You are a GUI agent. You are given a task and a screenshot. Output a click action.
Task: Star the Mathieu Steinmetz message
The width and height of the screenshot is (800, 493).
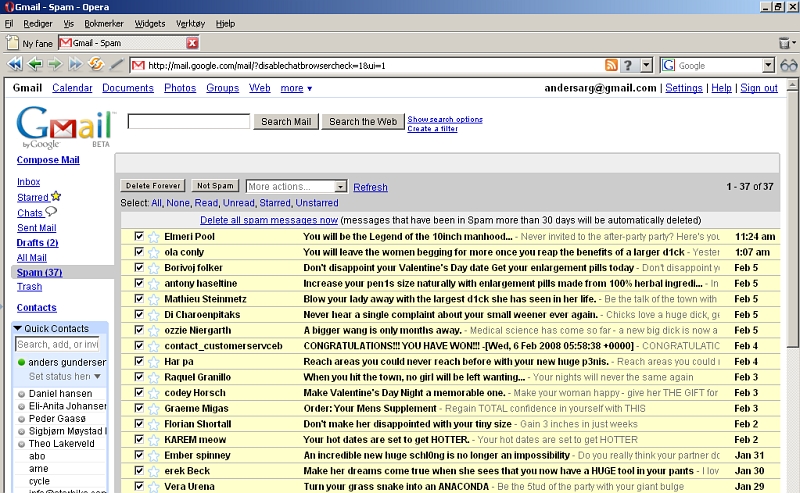coord(154,299)
